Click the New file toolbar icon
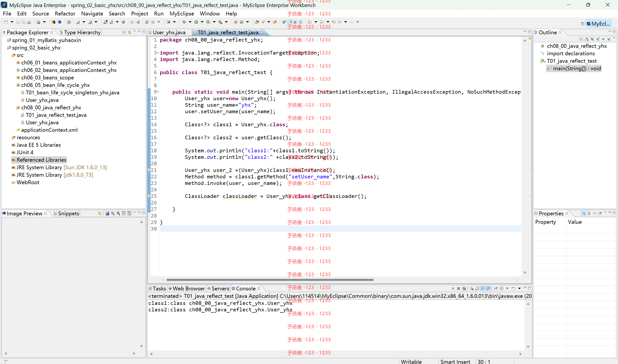Screen dimensions: 618x364 point(6,22)
